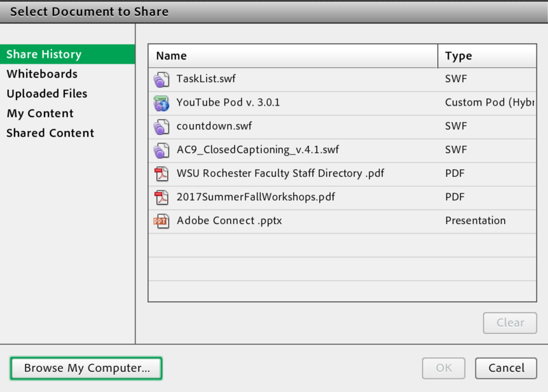The image size is (548, 392).
Task: Click the SWF icon next to countdown.swf
Action: (x=161, y=126)
